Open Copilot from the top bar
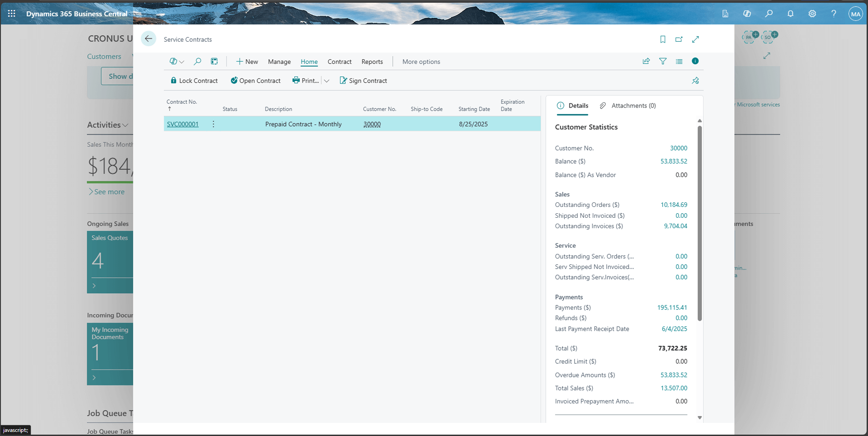 coord(747,14)
